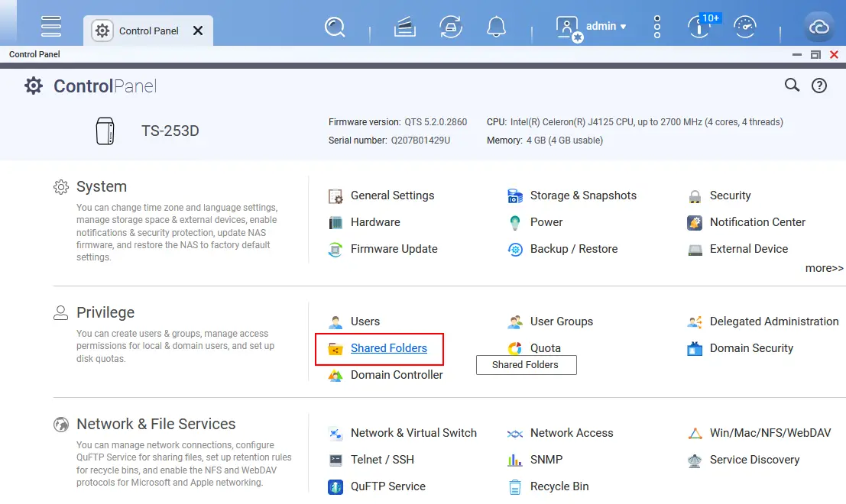
Task: Open Storage & Snapshots
Action: [572, 195]
